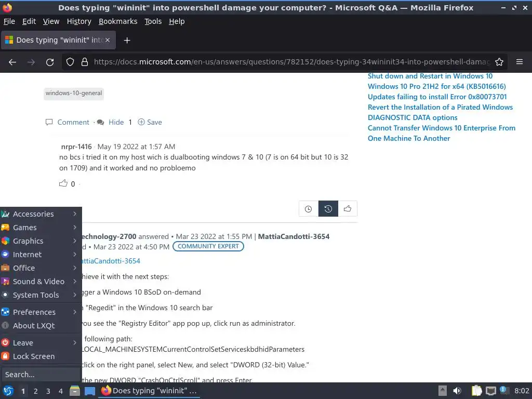Click the URL address bar
The width and height of the screenshot is (532, 399).
tap(292, 62)
